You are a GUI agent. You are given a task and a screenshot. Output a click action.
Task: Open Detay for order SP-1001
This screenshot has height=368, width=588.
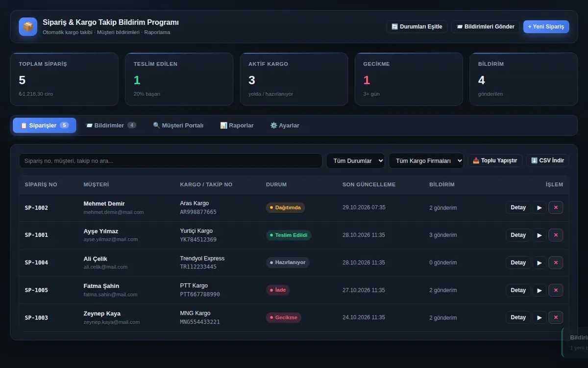[x=518, y=235]
